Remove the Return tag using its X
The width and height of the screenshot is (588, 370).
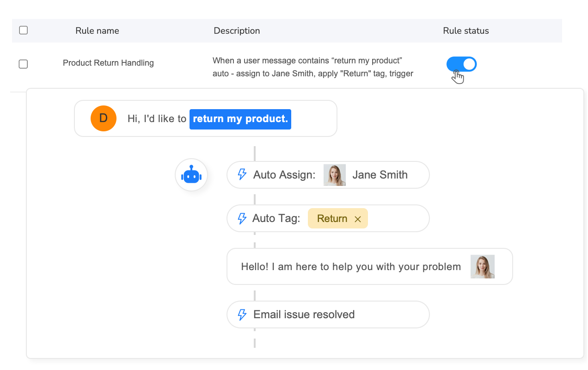point(358,218)
